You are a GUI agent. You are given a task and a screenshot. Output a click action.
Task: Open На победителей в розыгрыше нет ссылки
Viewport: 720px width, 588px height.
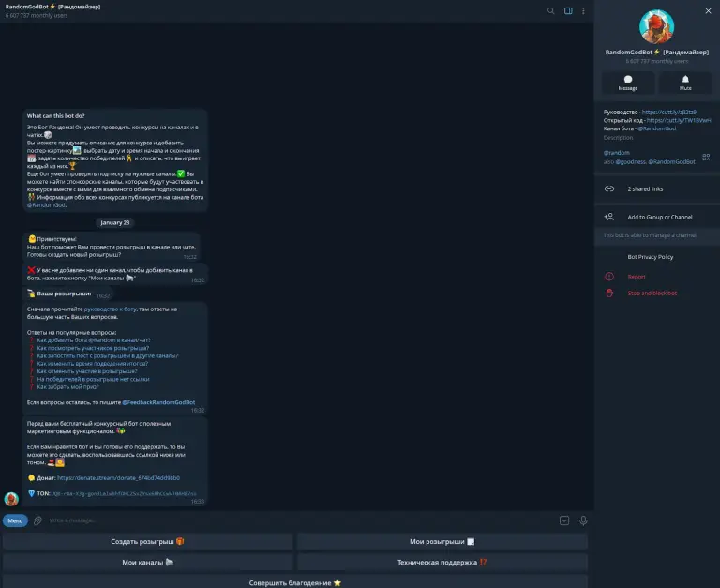93,380
